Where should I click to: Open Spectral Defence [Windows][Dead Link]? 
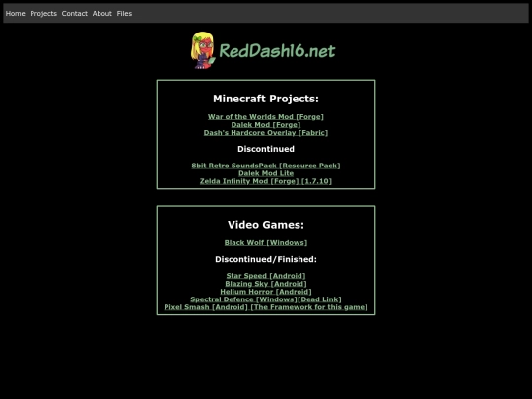266,299
